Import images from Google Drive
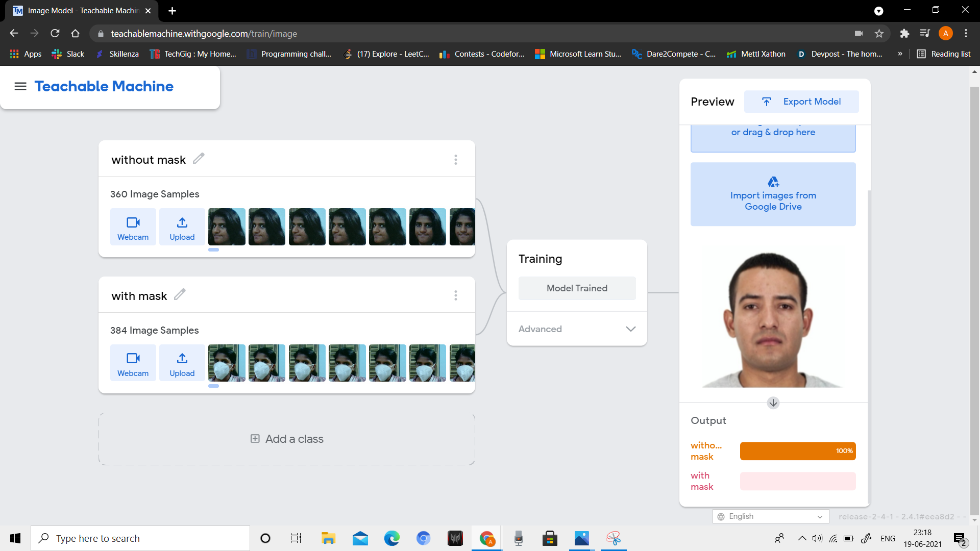Image resolution: width=980 pixels, height=551 pixels. point(773,194)
